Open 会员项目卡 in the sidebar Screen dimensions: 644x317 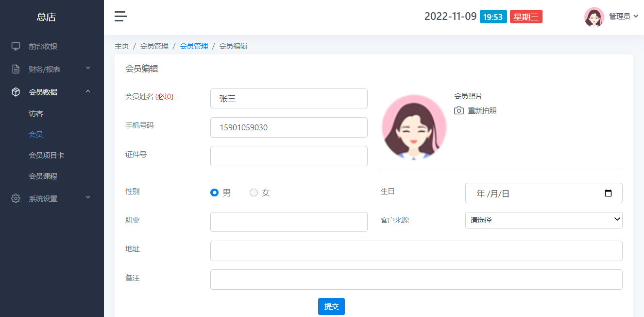click(x=46, y=155)
